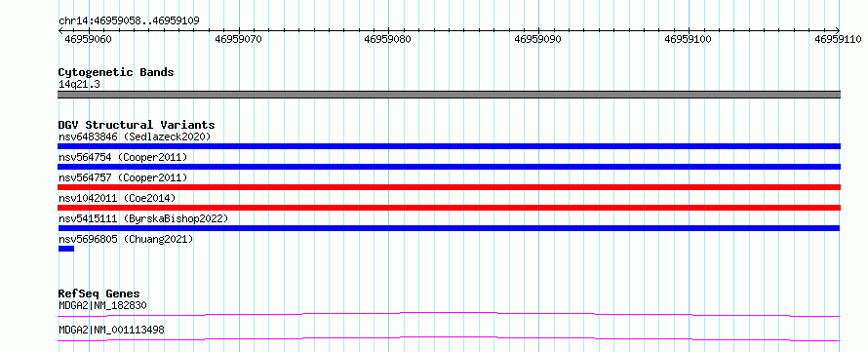Select the RefSeq Genes track title
The height and width of the screenshot is (352, 868).
tap(99, 293)
